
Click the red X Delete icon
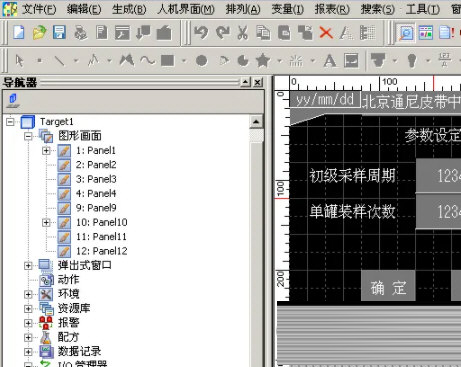click(x=326, y=33)
